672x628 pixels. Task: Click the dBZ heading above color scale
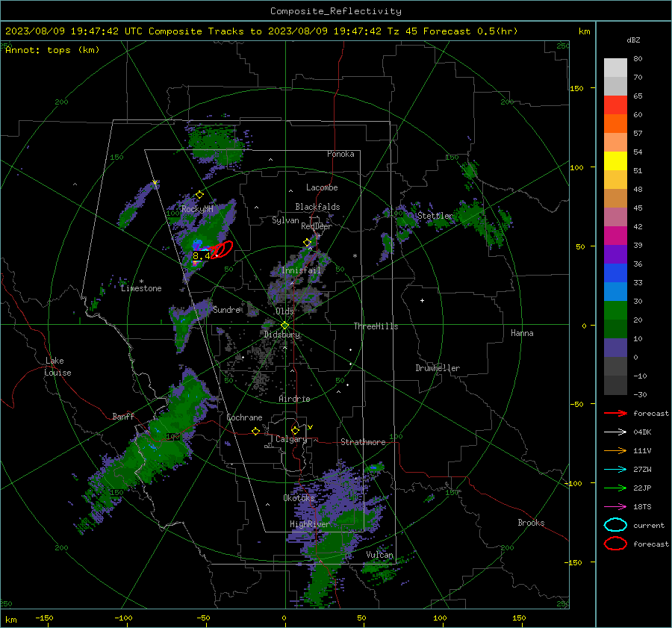coord(633,40)
